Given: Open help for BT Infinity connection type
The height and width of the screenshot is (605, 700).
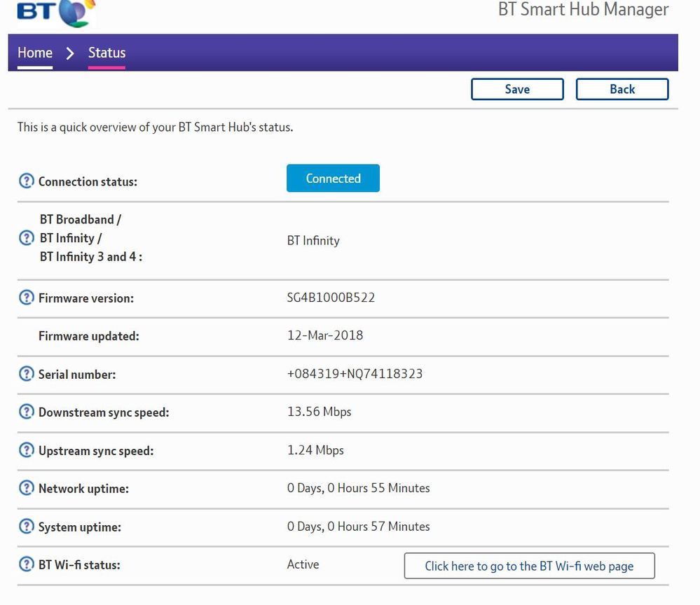Looking at the screenshot, I should click(26, 238).
